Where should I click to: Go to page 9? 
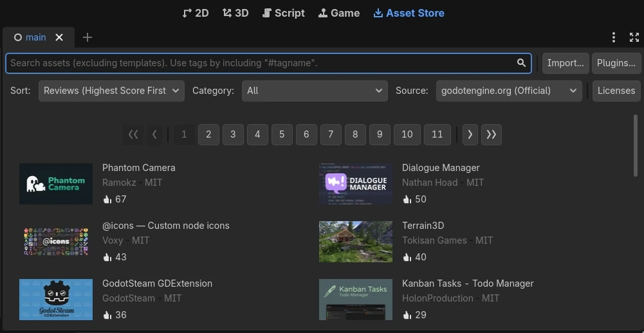tap(380, 134)
